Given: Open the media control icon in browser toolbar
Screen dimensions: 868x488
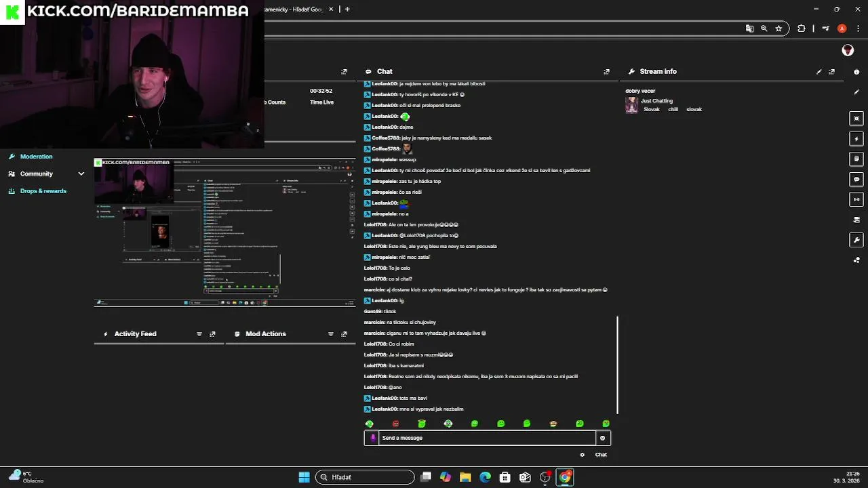Looking at the screenshot, I should 825,28.
